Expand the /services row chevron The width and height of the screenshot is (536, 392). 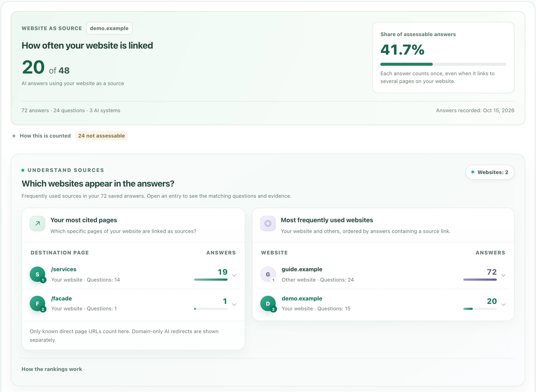click(x=234, y=275)
